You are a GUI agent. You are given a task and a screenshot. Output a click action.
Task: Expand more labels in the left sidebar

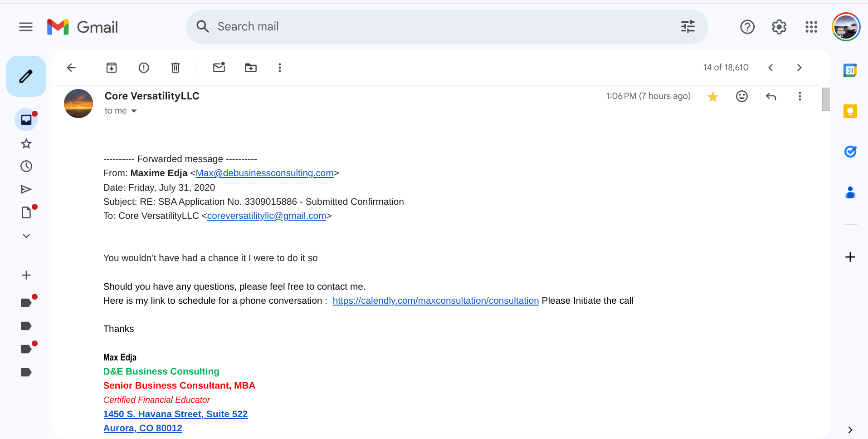click(26, 236)
